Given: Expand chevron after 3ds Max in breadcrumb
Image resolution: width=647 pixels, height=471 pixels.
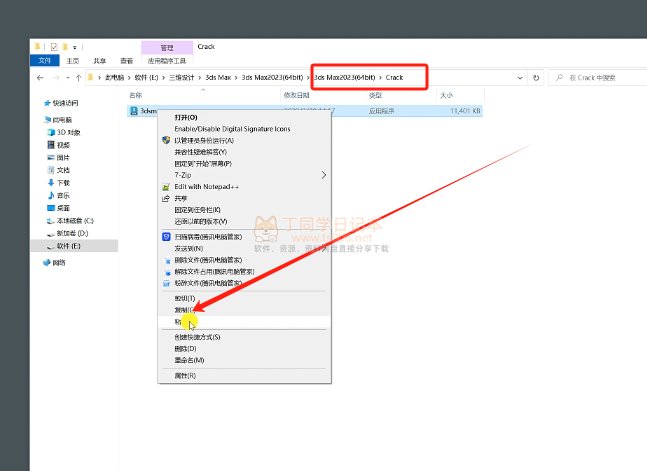Looking at the screenshot, I should [x=236, y=78].
